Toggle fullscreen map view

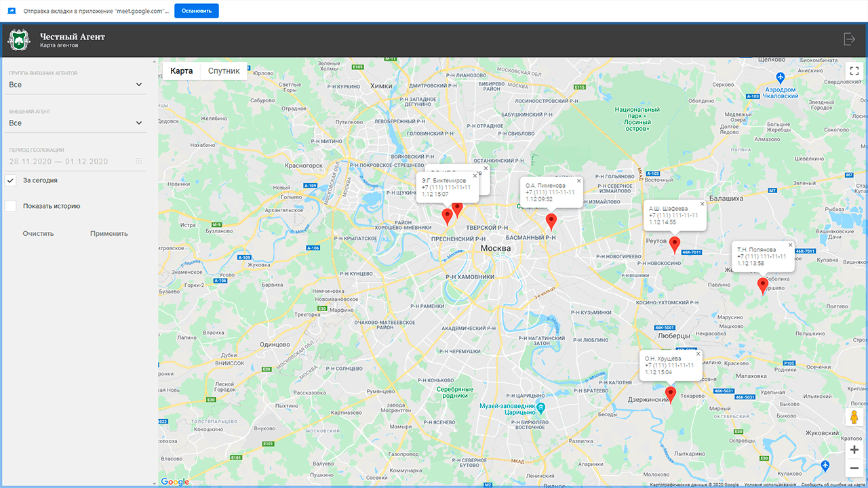coord(854,70)
